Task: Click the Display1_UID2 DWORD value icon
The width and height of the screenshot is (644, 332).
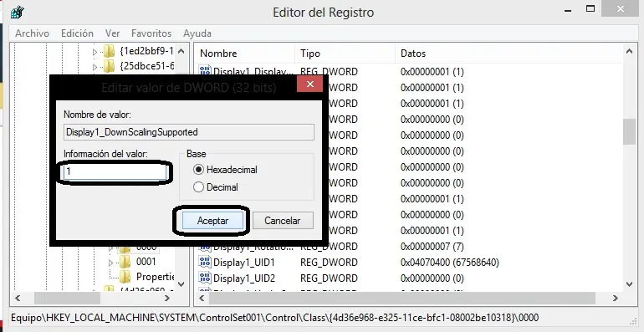Action: pyautogui.click(x=205, y=278)
